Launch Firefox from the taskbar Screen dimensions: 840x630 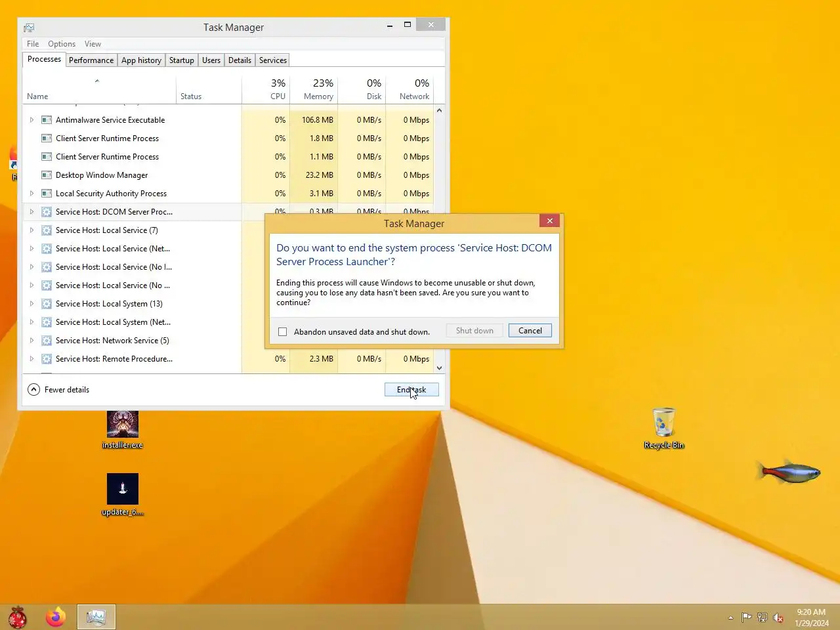pos(56,617)
